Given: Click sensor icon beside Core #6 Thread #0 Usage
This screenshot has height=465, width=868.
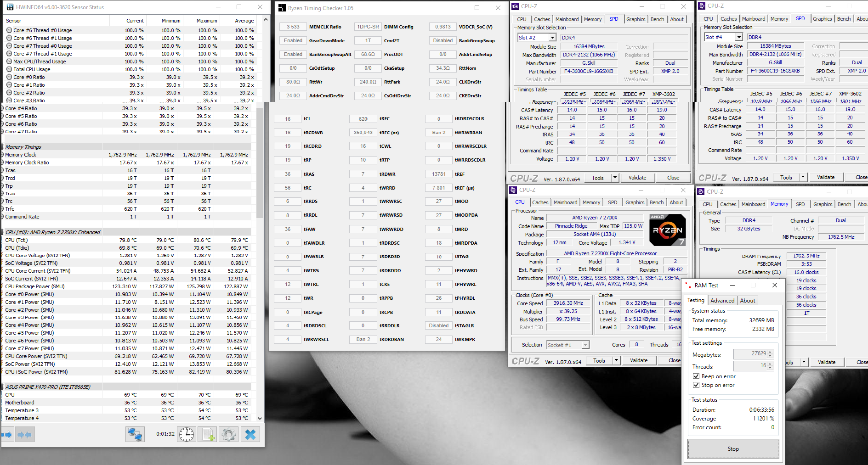Looking at the screenshot, I should [9, 30].
